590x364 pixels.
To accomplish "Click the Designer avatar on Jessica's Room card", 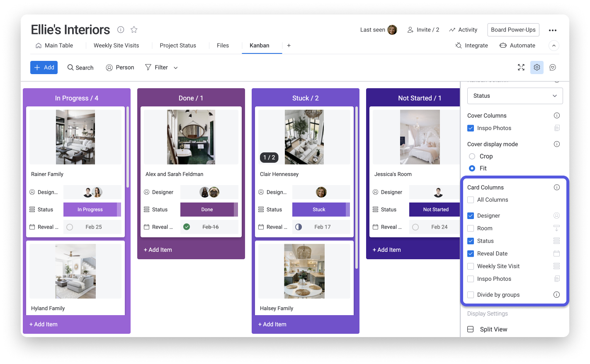I will (438, 192).
